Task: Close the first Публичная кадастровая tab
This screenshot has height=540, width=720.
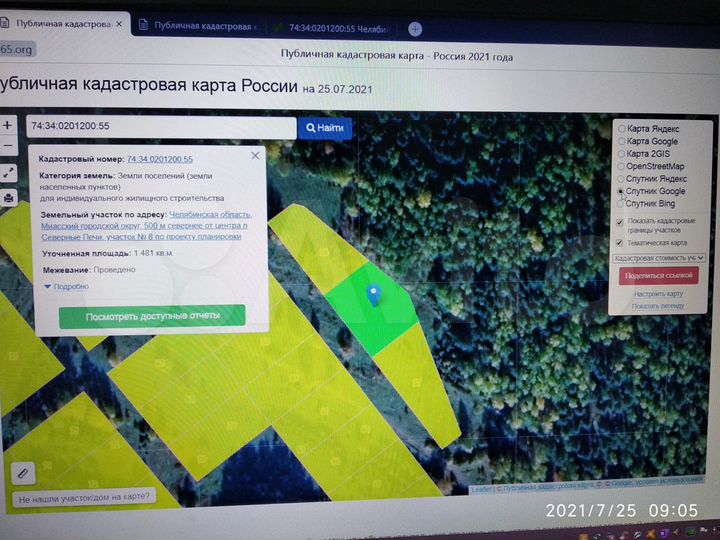Action: (x=119, y=23)
